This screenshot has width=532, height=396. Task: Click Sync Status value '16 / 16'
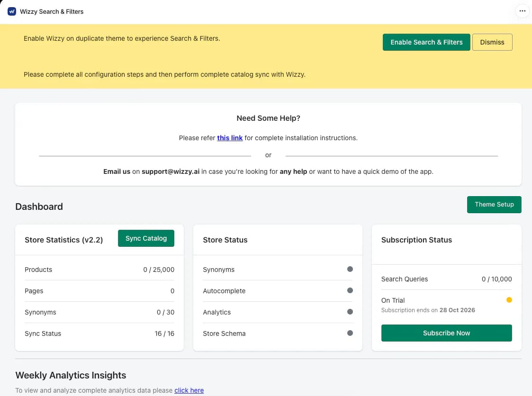coord(164,333)
